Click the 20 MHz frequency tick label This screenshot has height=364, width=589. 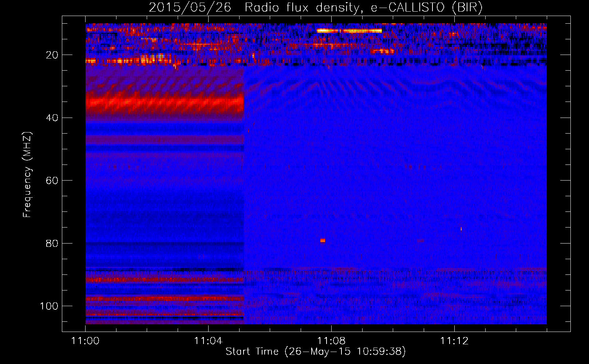[x=52, y=55]
